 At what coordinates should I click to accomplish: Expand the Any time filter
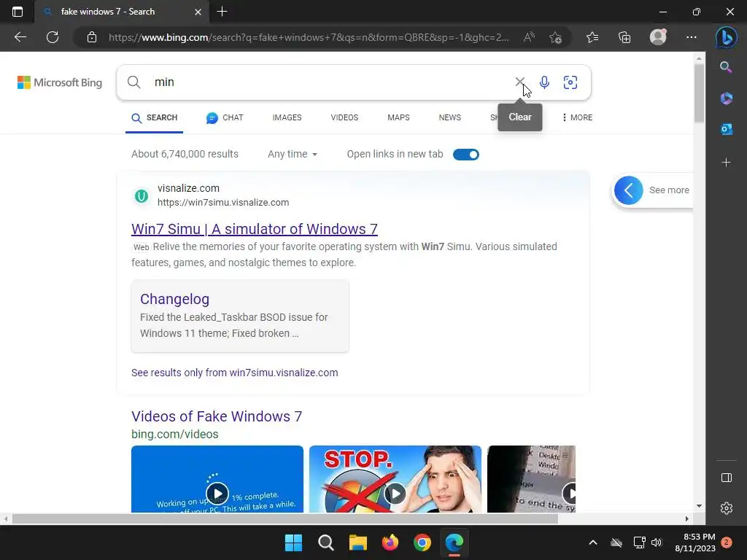(x=292, y=154)
